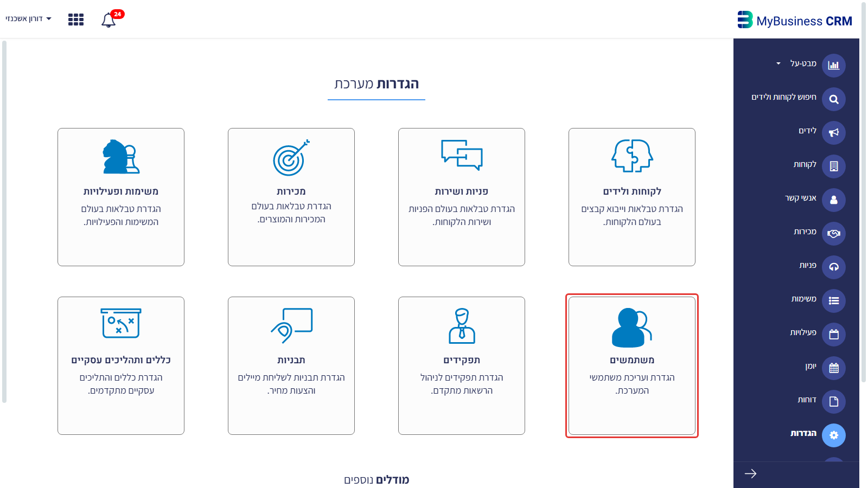The image size is (868, 488).
Task: Open the פניות ושירות settings card
Action: click(x=462, y=197)
